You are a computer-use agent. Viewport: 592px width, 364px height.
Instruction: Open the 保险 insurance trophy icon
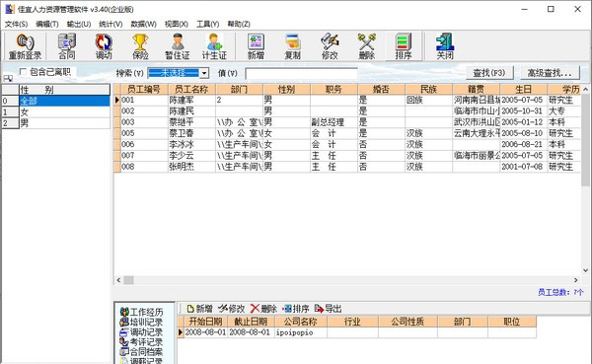(x=140, y=46)
